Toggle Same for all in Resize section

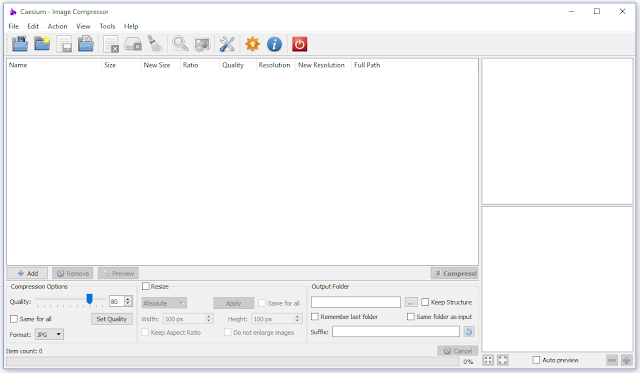pos(262,303)
